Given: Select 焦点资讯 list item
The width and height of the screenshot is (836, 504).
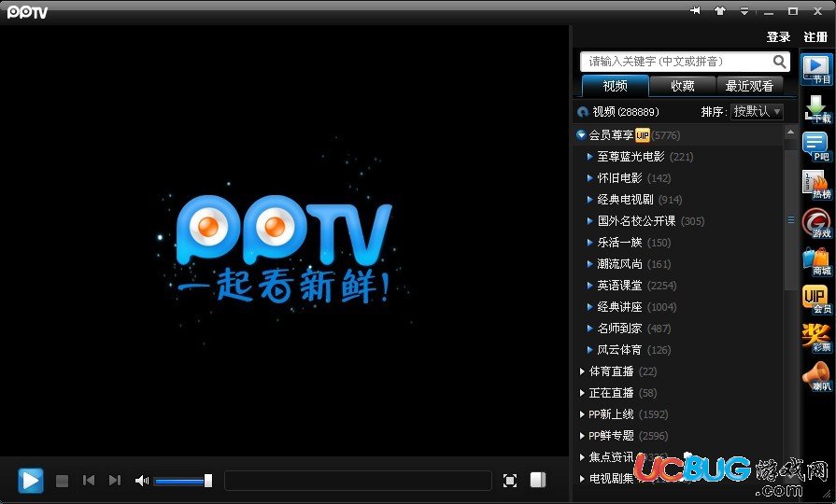Looking at the screenshot, I should 611,457.
